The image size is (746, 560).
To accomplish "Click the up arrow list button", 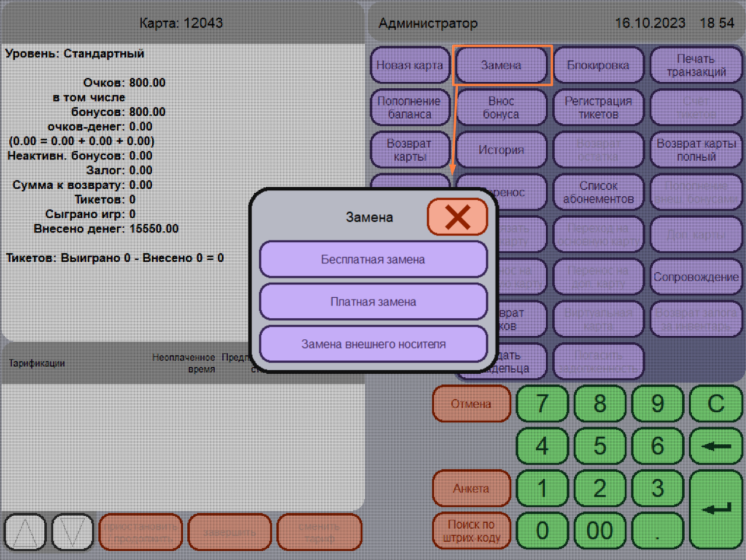I will (25, 532).
